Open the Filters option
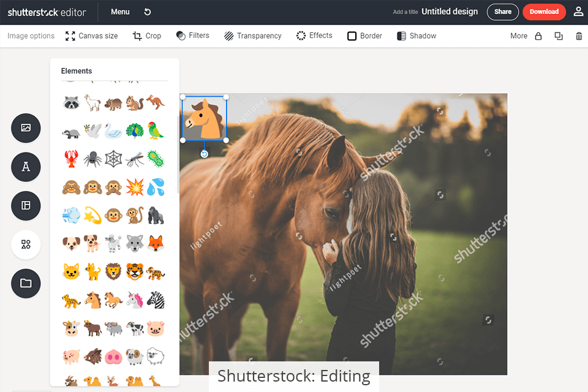Viewport: 588px width, 392px height. tap(193, 36)
